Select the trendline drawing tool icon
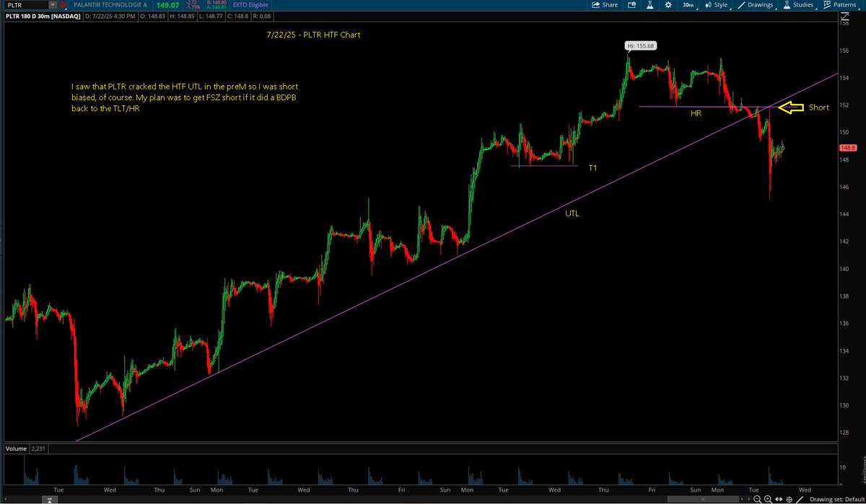Screen dimensions: 866x504 pos(800,499)
